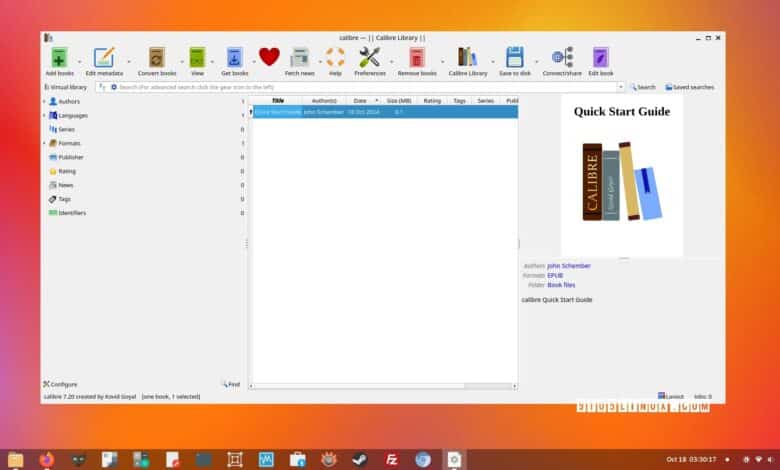Click the Jobs indicator in status bar
780x470 pixels.
[702, 396]
